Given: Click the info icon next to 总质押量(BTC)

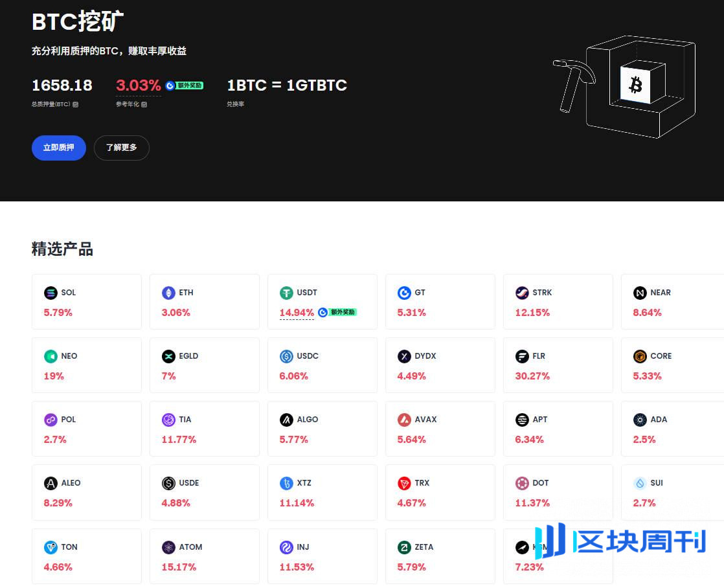Looking at the screenshot, I should [x=76, y=104].
